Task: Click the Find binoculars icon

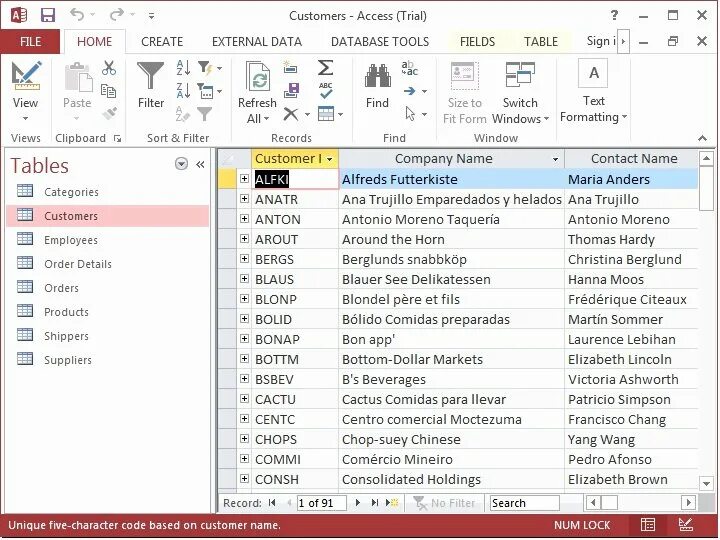Action: coord(377,76)
